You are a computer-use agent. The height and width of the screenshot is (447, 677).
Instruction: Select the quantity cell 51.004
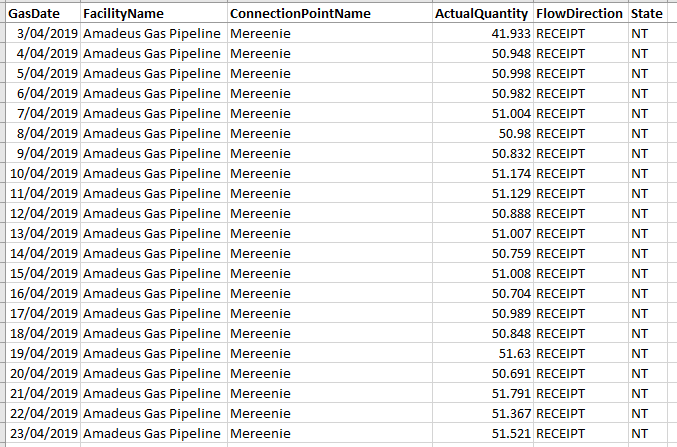click(483, 113)
